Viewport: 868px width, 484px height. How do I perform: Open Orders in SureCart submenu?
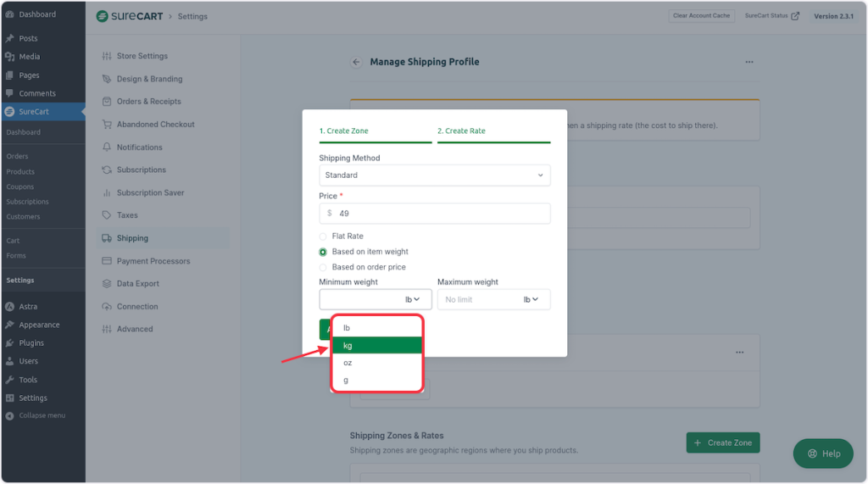[17, 156]
